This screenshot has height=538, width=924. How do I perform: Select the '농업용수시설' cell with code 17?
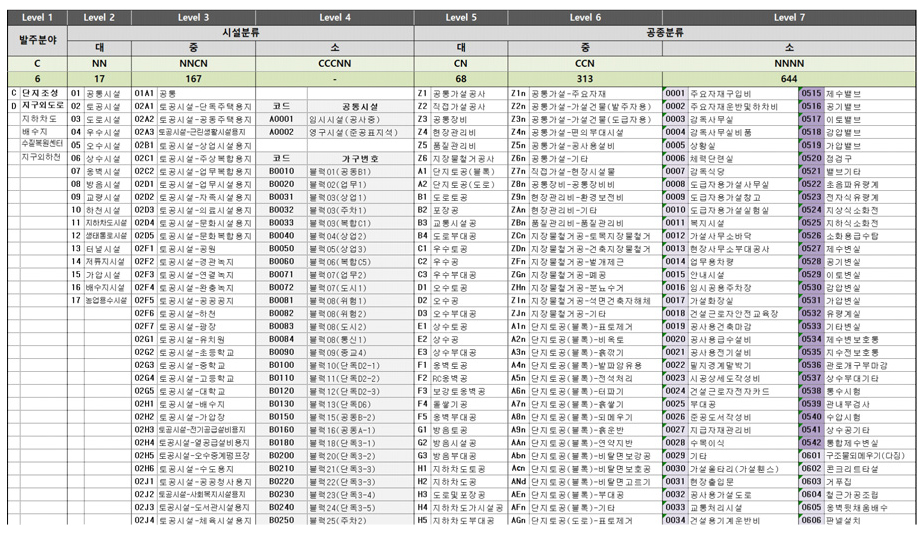point(107,301)
